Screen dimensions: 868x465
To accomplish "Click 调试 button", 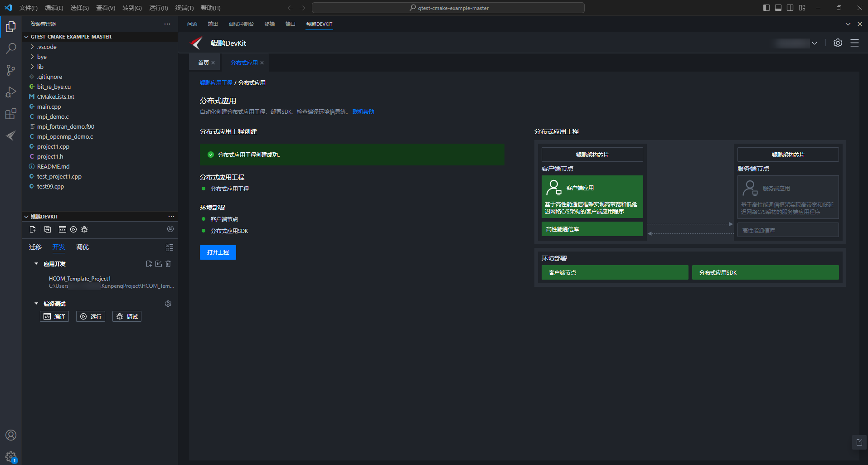I will (127, 316).
